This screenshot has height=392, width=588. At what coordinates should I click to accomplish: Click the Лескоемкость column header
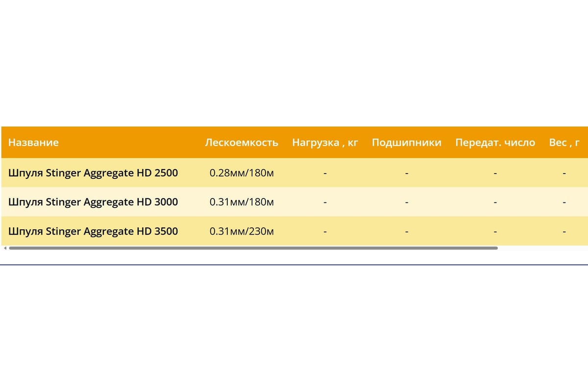[242, 143]
